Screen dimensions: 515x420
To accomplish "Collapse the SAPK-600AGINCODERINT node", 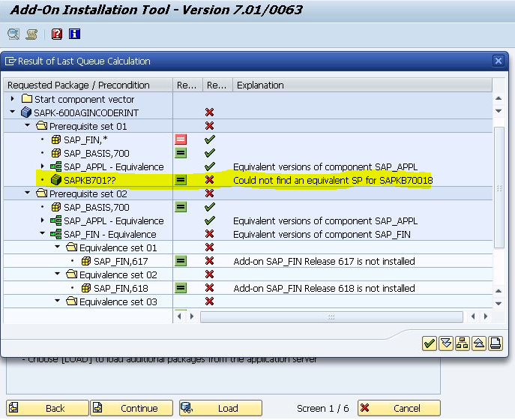I will click(13, 112).
